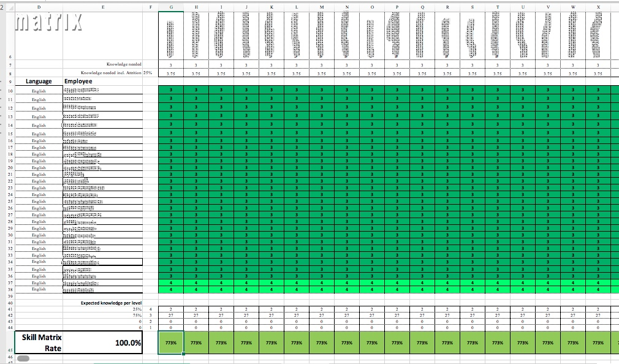Select cell G42 containing 27
This screenshot has height=364, width=619.
pyautogui.click(x=171, y=316)
